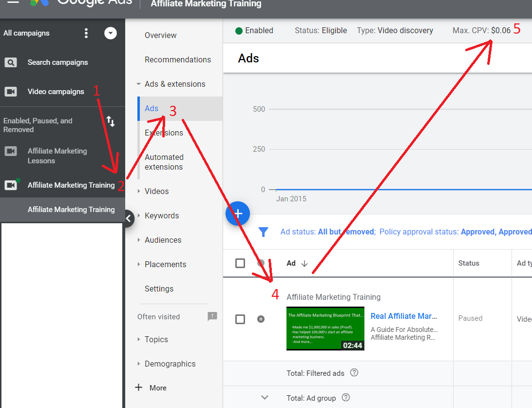Screen dimensions: 532x408
Task: Click the Often visited label
Action: pos(158,317)
